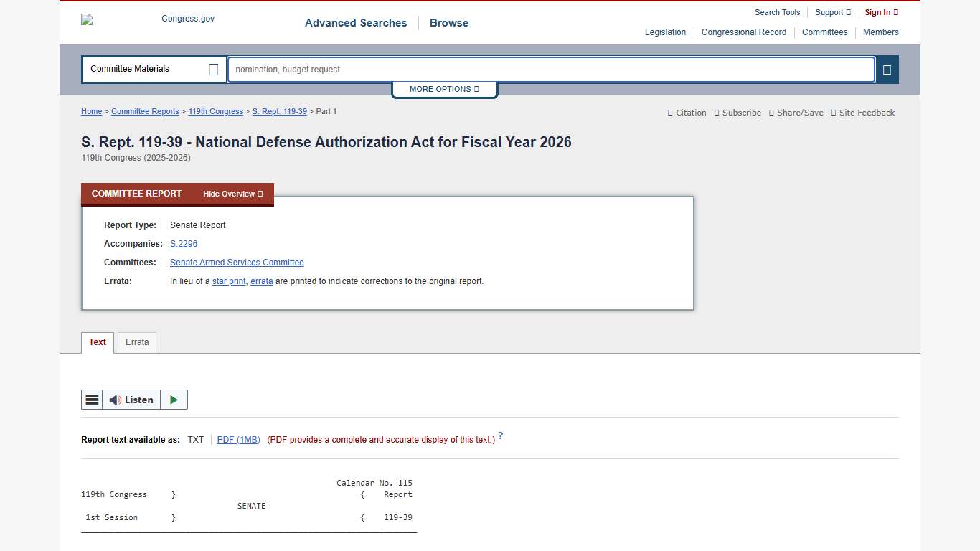Follow the S.2296 link

tap(184, 244)
